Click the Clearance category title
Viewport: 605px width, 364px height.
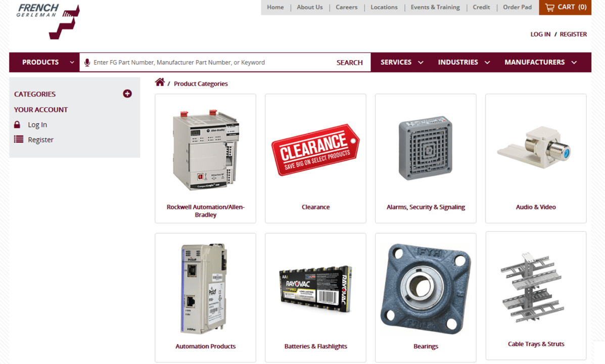click(315, 207)
